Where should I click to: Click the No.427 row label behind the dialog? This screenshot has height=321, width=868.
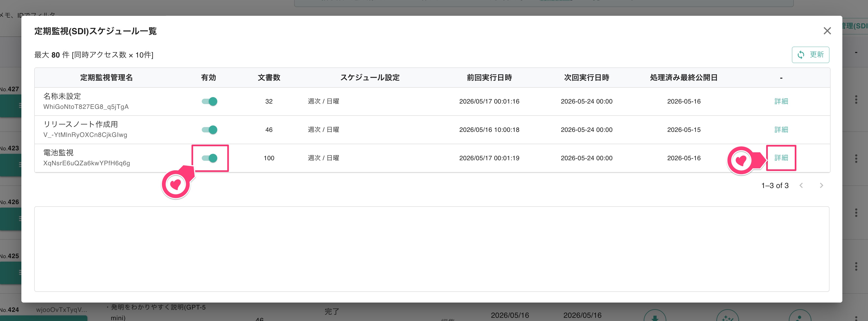pyautogui.click(x=9, y=89)
